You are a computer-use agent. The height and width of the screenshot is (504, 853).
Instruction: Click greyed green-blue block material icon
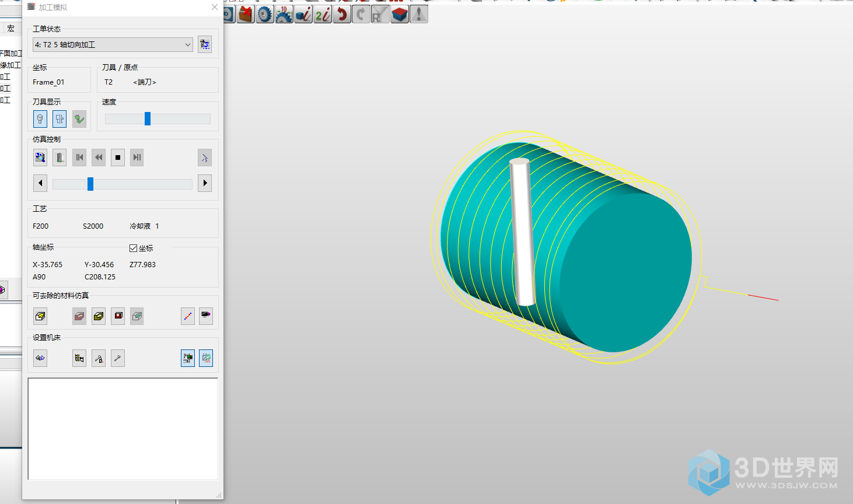coord(137,316)
